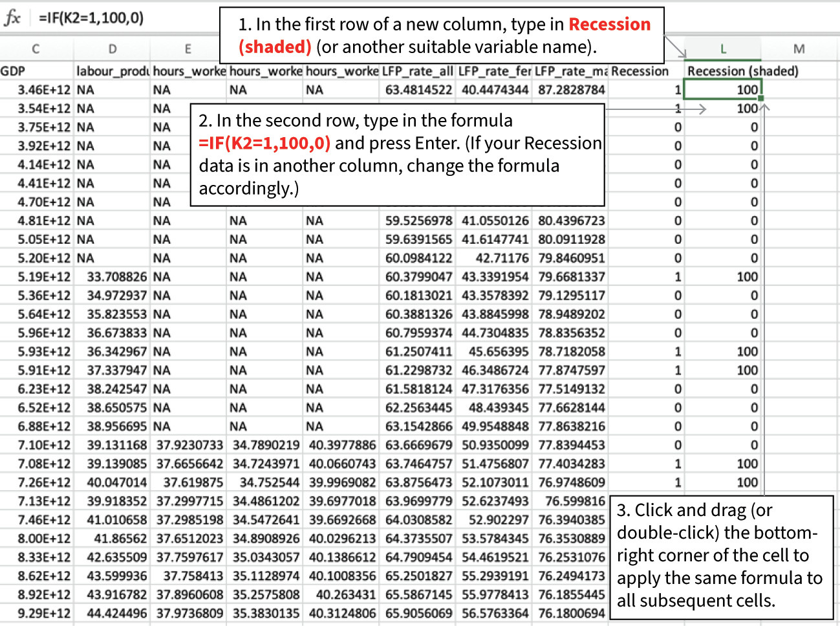Image resolution: width=840 pixels, height=626 pixels.
Task: Click the fill handle of the selected cell
Action: (762, 98)
